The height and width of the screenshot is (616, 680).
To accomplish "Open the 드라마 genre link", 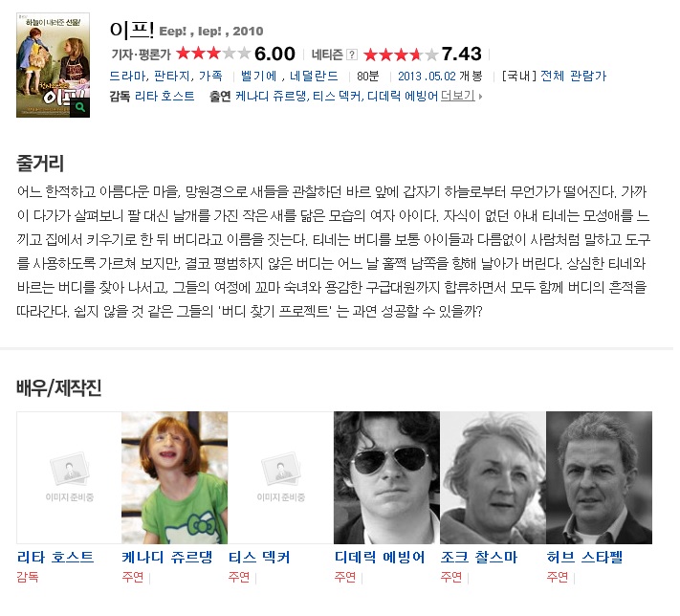I will (x=127, y=77).
